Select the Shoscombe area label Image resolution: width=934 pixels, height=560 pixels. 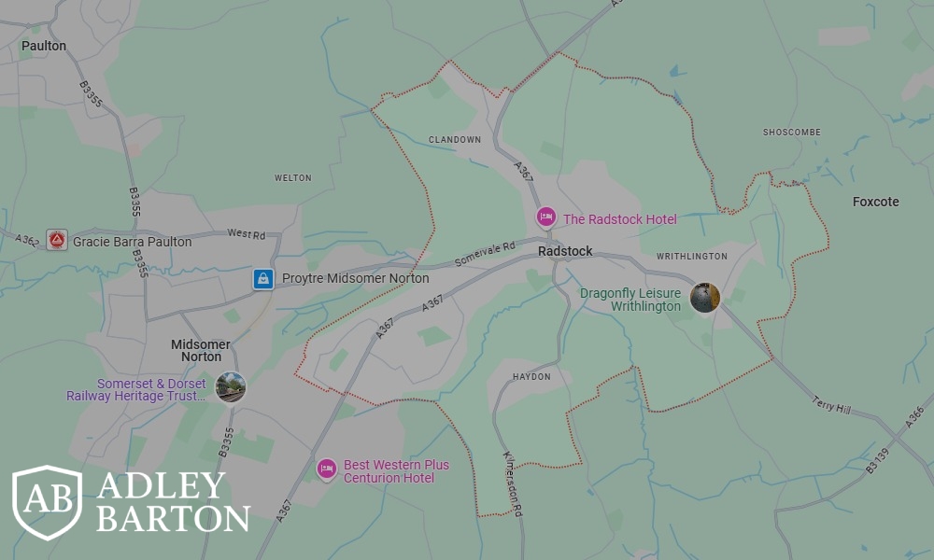click(x=792, y=133)
